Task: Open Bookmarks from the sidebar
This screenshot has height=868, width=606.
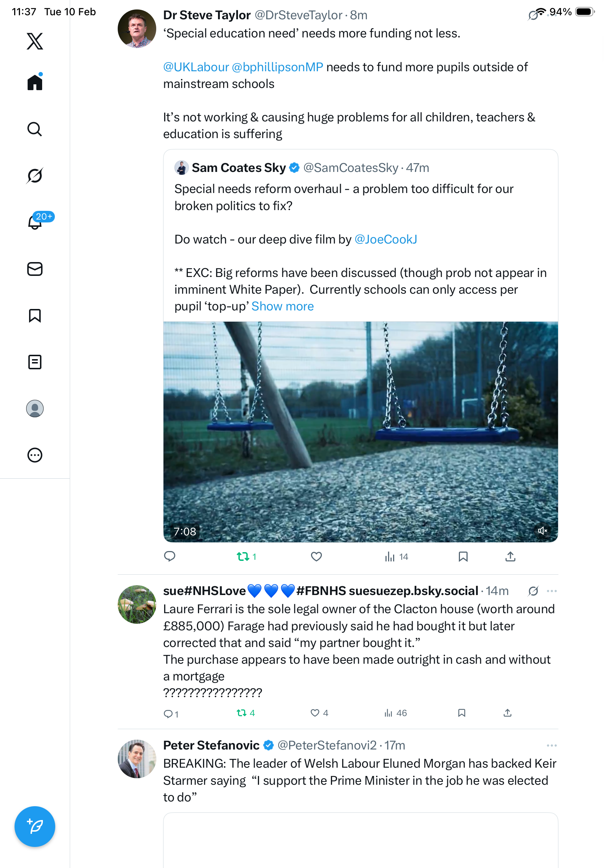Action: pos(35,315)
